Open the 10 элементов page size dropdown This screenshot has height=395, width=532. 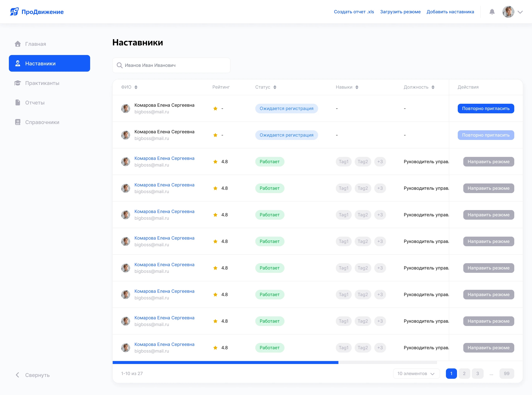click(x=416, y=373)
